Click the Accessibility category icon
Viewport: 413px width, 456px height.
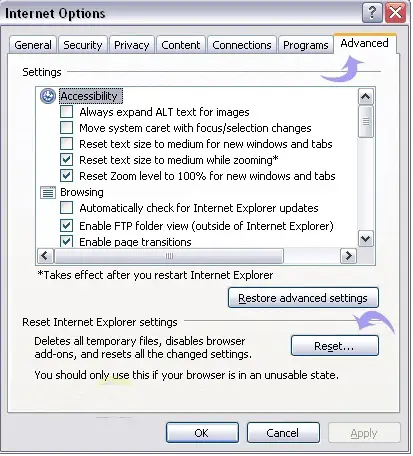click(48, 96)
